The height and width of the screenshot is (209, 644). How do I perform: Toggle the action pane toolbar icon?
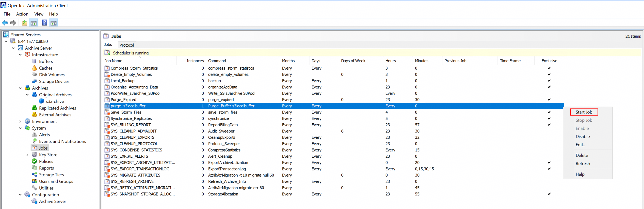53,23
